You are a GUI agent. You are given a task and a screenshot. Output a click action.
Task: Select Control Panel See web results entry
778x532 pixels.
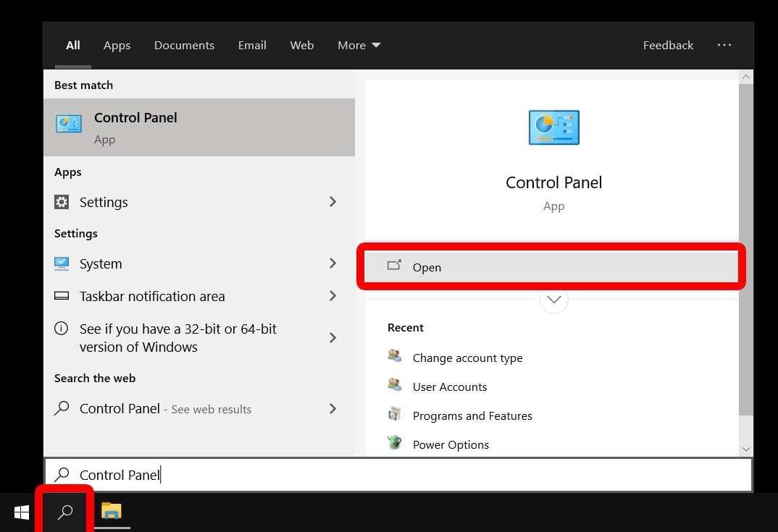tap(199, 408)
